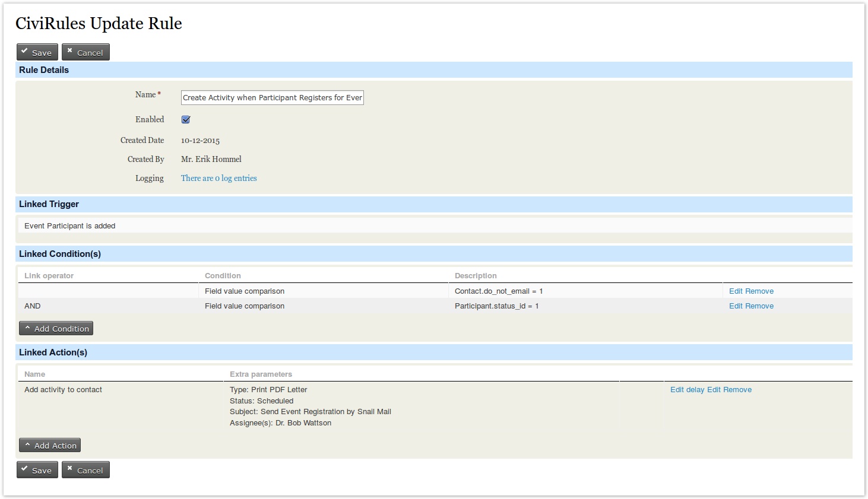Edit the Participant.status_id condition
868x499 pixels.
click(x=736, y=306)
